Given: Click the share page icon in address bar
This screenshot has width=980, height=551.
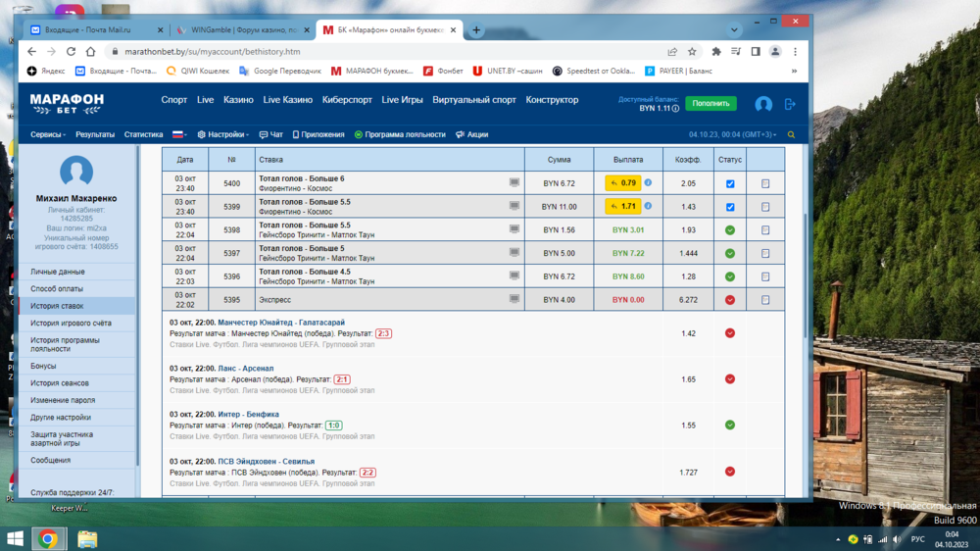Looking at the screenshot, I should [672, 52].
